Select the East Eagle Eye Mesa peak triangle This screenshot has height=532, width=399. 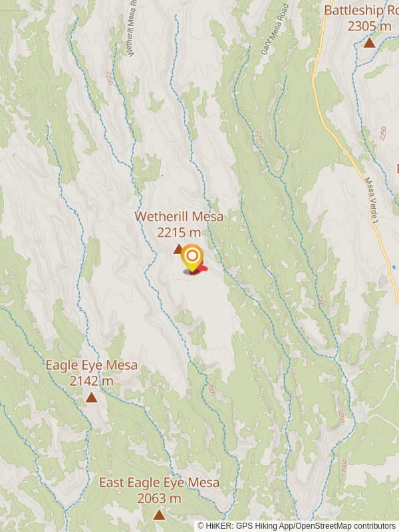click(x=159, y=515)
